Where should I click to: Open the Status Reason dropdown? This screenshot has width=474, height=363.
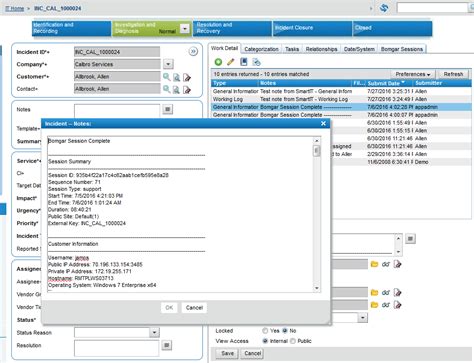154,332
